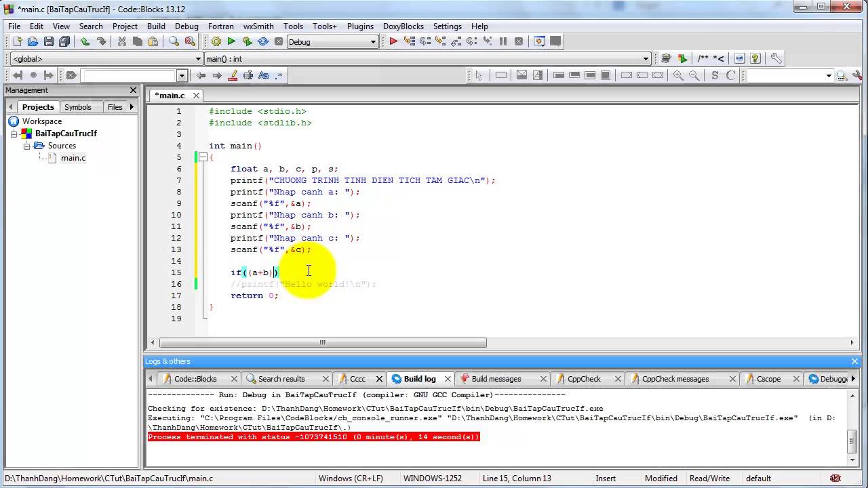Toggle regex search option icon

279,75
